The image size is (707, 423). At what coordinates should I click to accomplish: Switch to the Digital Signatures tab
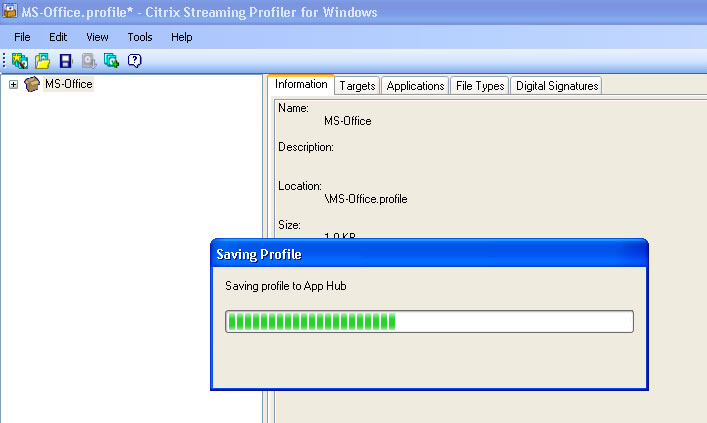pos(557,86)
